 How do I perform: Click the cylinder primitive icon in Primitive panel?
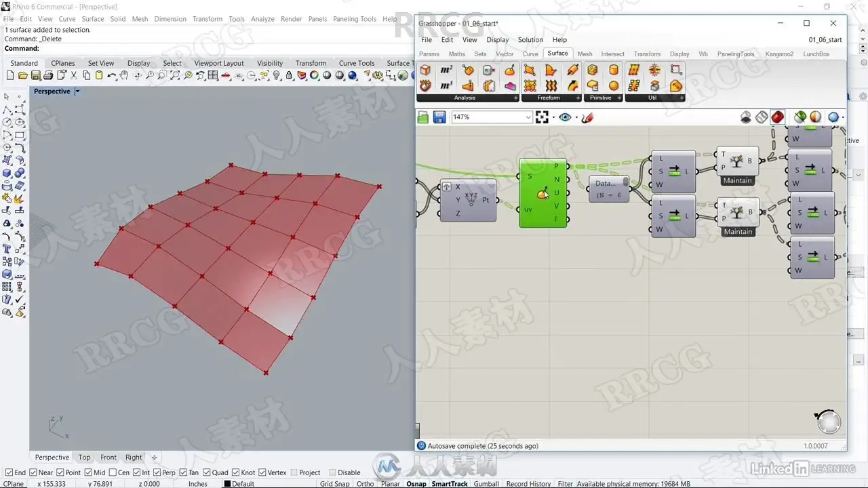coord(614,70)
